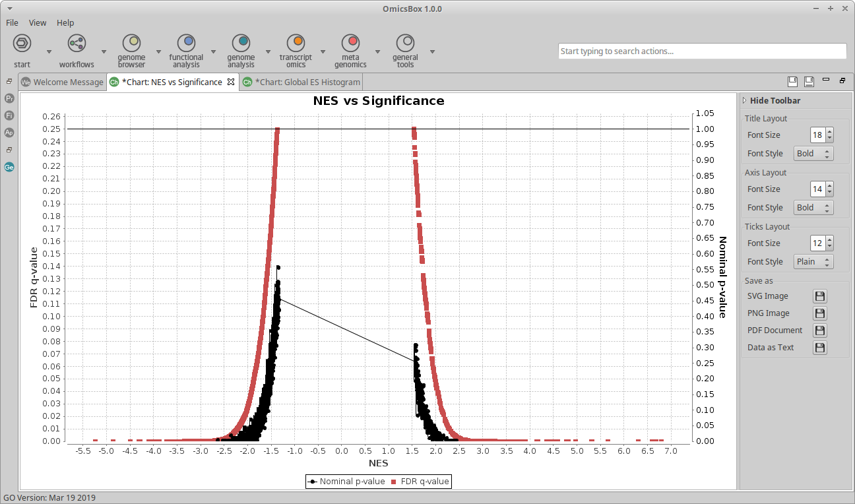Screen dimensions: 855x504
Task: Switch to Welcome Message tab
Action: pyautogui.click(x=62, y=82)
